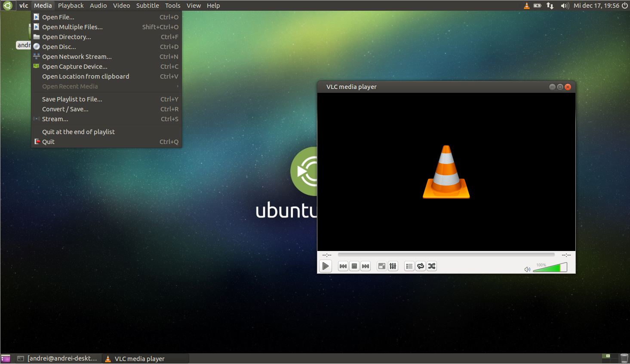Expand the Open Recent Media submenu
The height and width of the screenshot is (364, 630).
click(x=70, y=86)
